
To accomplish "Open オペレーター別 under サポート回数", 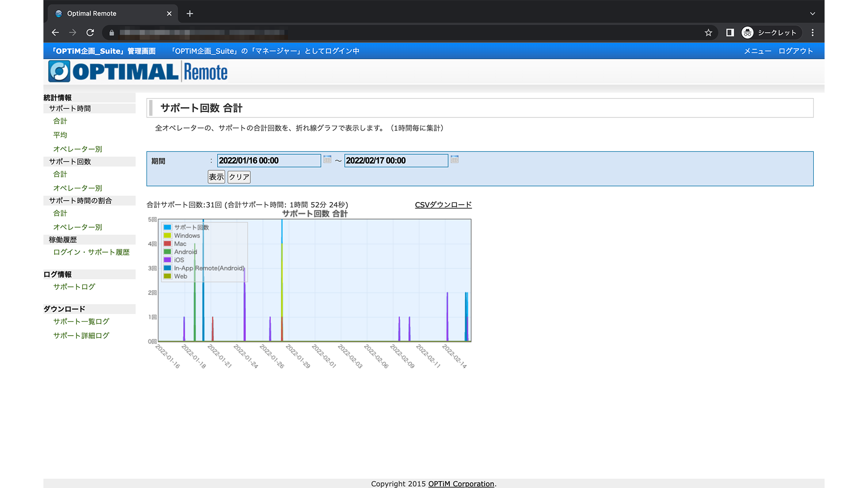I will click(78, 188).
